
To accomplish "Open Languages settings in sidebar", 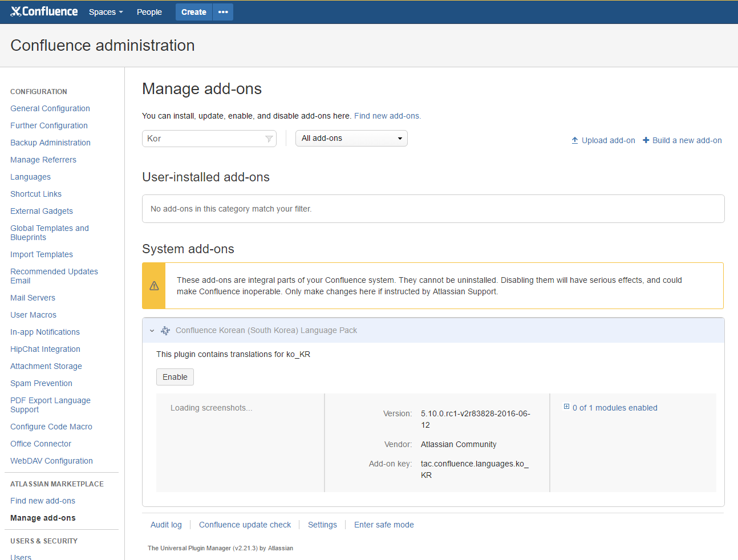I will click(x=30, y=177).
